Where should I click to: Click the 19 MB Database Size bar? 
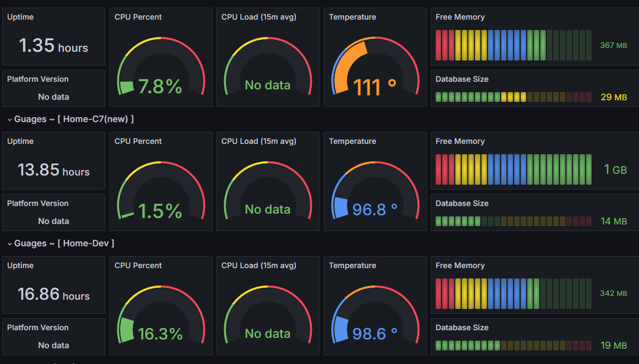click(x=514, y=345)
